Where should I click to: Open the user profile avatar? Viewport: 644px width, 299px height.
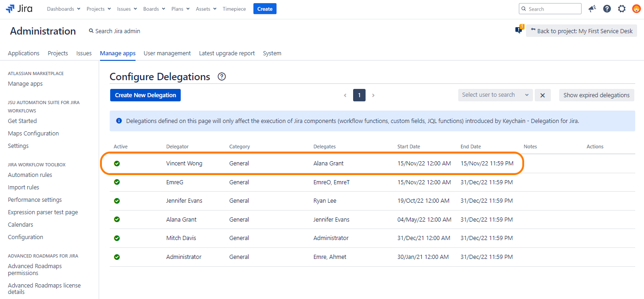click(x=636, y=9)
